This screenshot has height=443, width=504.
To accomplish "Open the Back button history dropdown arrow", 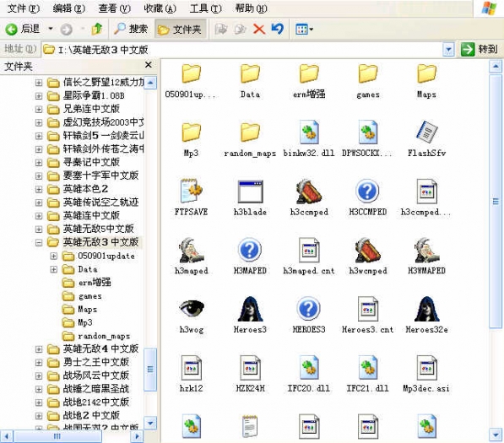I will click(51, 29).
